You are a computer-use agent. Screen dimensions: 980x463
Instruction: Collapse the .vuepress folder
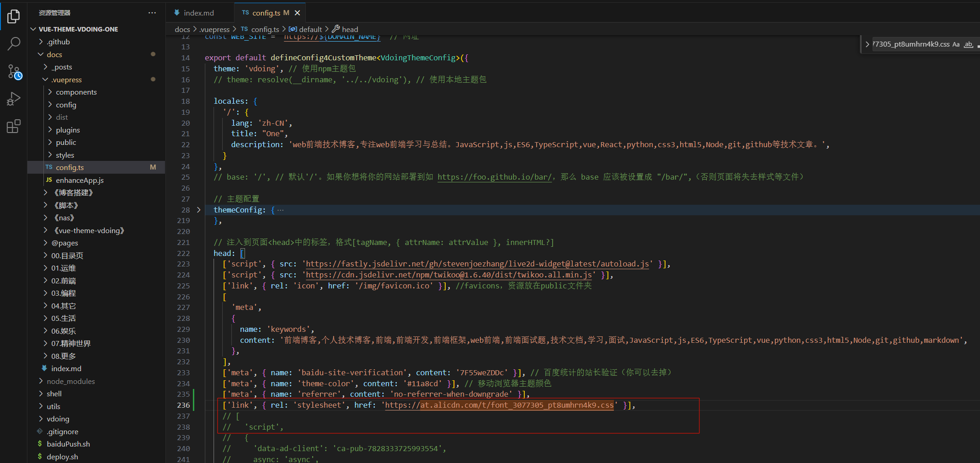(x=45, y=80)
